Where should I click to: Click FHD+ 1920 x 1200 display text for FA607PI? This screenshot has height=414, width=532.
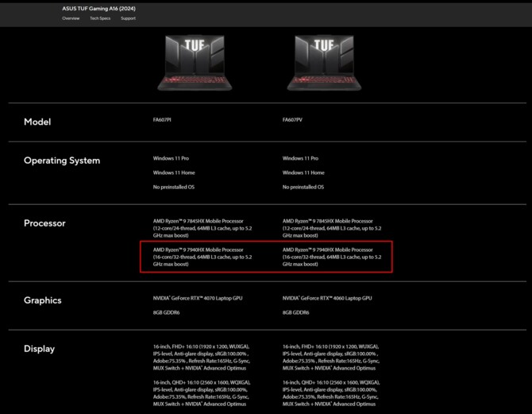tap(202, 358)
